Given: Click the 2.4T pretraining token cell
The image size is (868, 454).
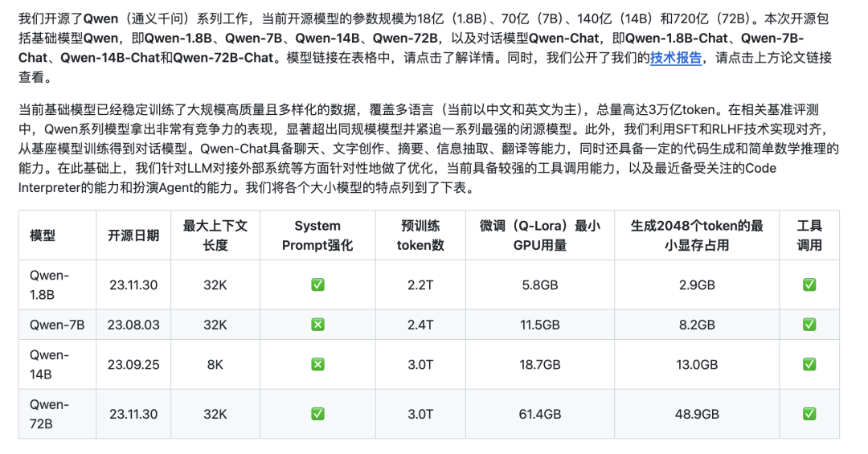Looking at the screenshot, I should pyautogui.click(x=420, y=325).
